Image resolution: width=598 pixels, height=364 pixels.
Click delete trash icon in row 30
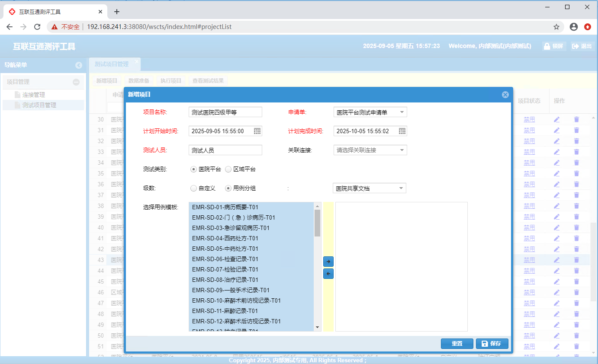coord(576,119)
